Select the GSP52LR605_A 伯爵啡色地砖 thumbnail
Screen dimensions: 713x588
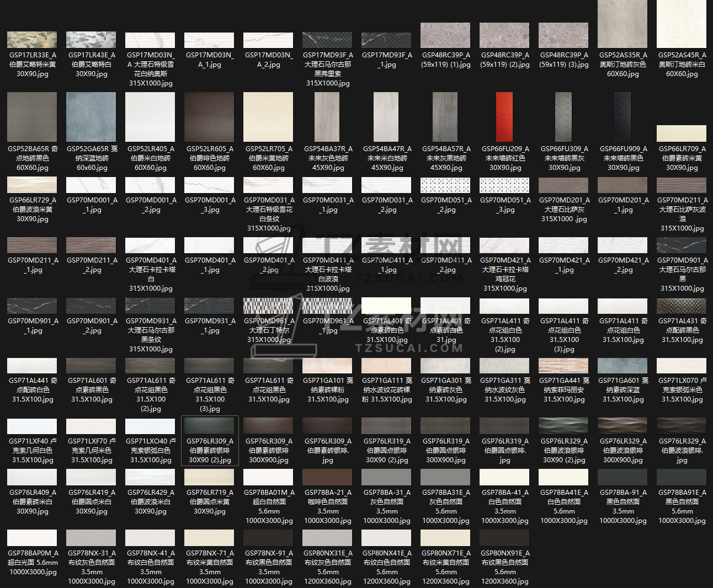click(x=209, y=117)
